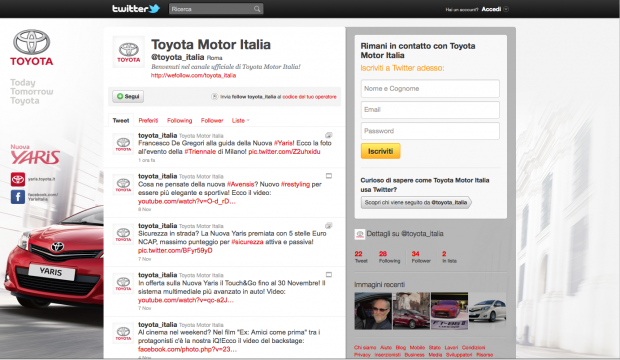Screen dimensions: 620x360
Task: Click the Blog footer link
Action: pyautogui.click(x=401, y=348)
